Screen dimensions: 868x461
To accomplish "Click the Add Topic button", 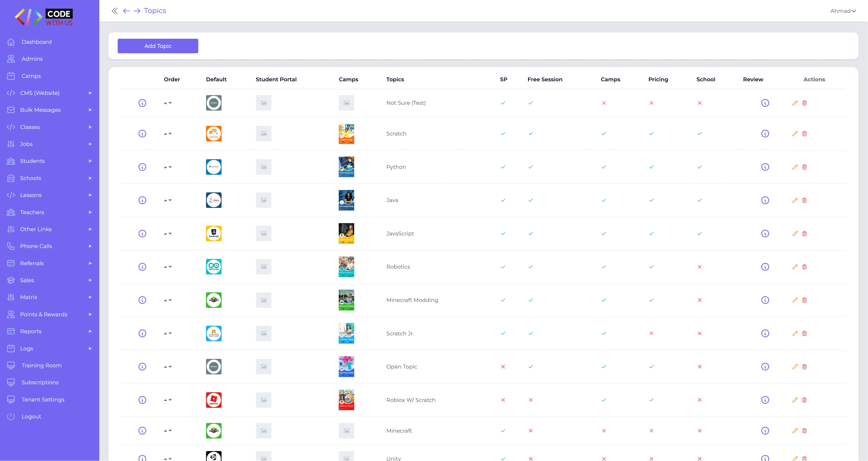I will [x=158, y=46].
